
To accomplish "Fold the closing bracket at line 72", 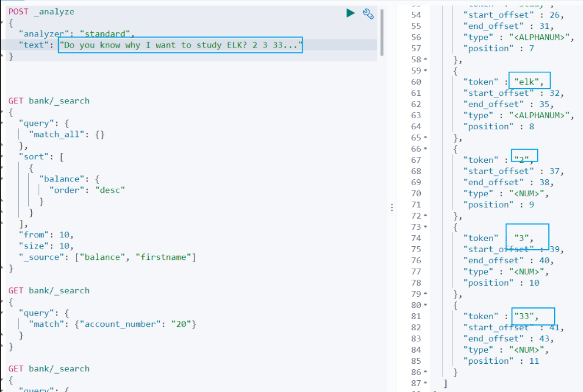I will click(x=425, y=215).
